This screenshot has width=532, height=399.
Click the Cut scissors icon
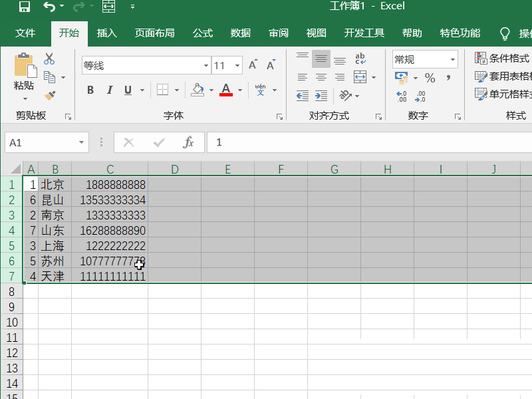point(49,59)
